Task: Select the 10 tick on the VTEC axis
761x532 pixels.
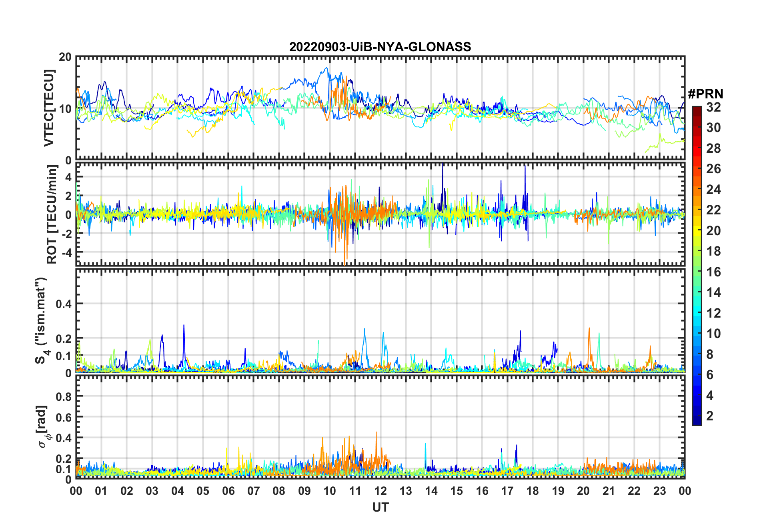Action: [65, 108]
